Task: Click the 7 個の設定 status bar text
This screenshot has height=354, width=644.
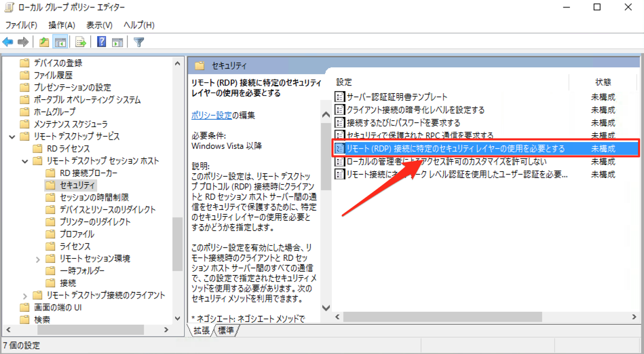Action: (21, 345)
